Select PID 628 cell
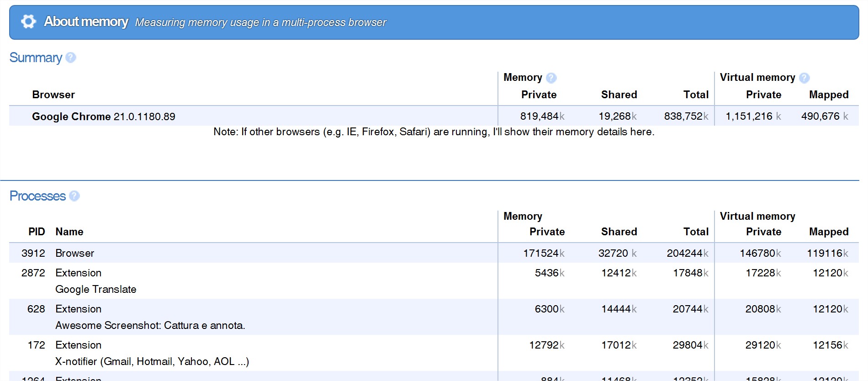This screenshot has height=381, width=868. [x=36, y=309]
